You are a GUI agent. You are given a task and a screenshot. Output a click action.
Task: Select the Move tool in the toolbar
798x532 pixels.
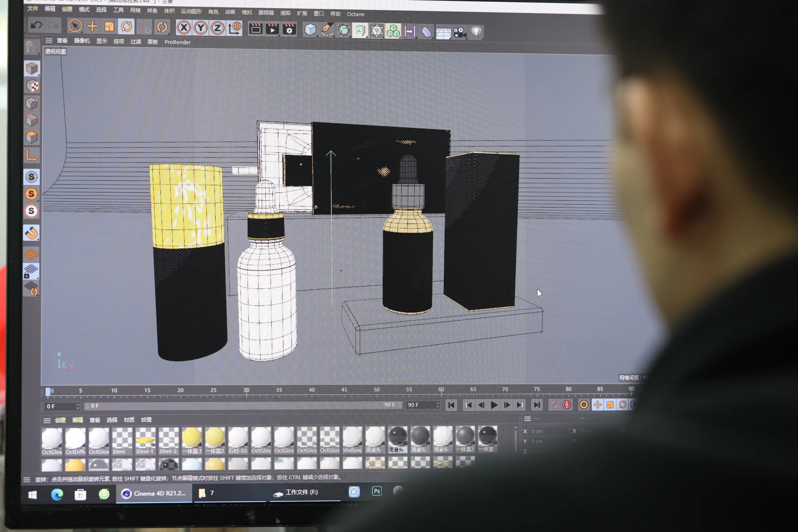click(92, 26)
